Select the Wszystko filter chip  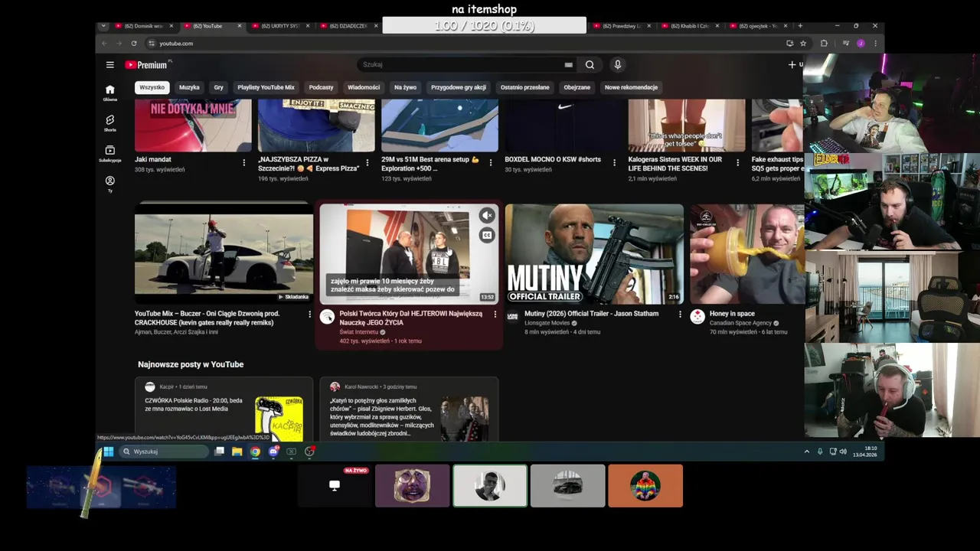tap(152, 87)
